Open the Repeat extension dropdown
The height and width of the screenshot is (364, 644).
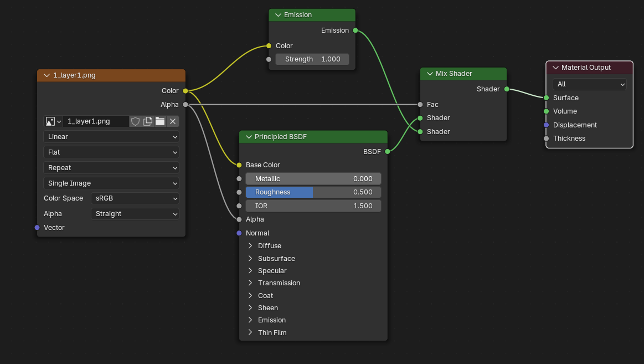click(x=111, y=167)
